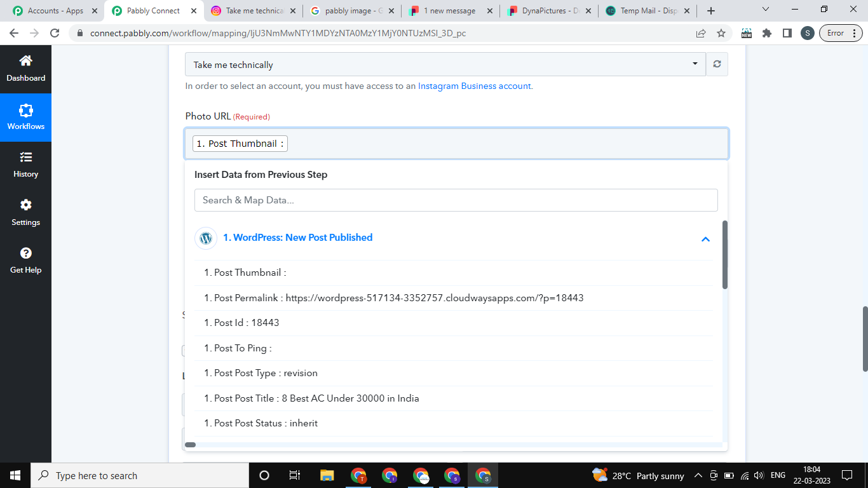This screenshot has height=488, width=868.
Task: Switch to the DynaPictures tab
Action: point(550,11)
